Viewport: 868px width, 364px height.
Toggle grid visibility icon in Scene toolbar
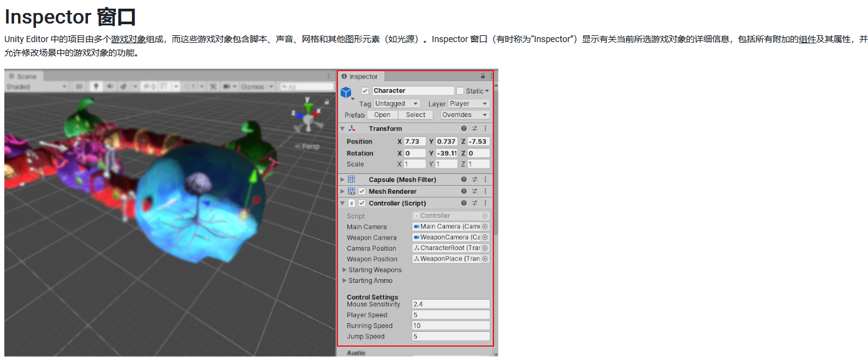coord(165,87)
